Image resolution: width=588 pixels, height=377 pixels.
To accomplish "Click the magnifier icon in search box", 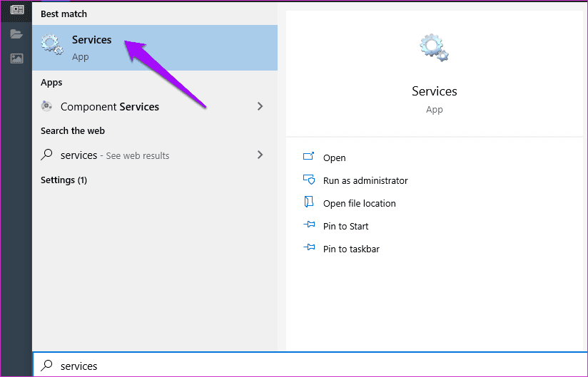I will [x=46, y=366].
